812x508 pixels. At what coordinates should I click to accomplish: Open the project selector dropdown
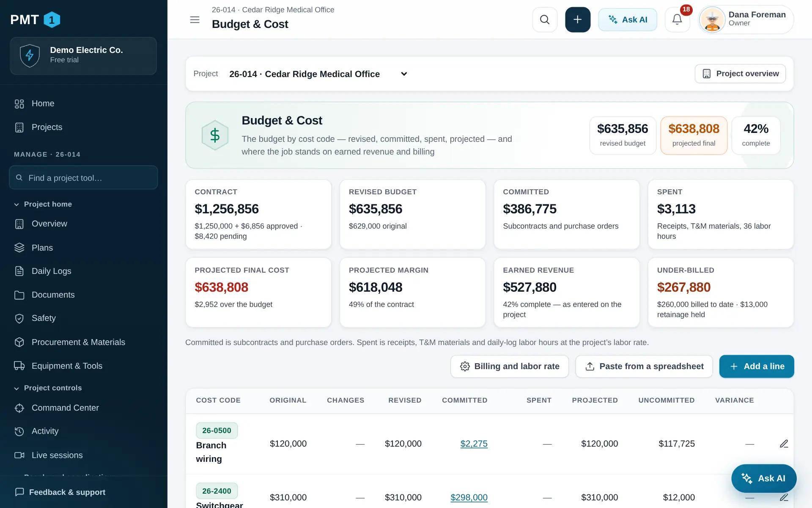[318, 74]
